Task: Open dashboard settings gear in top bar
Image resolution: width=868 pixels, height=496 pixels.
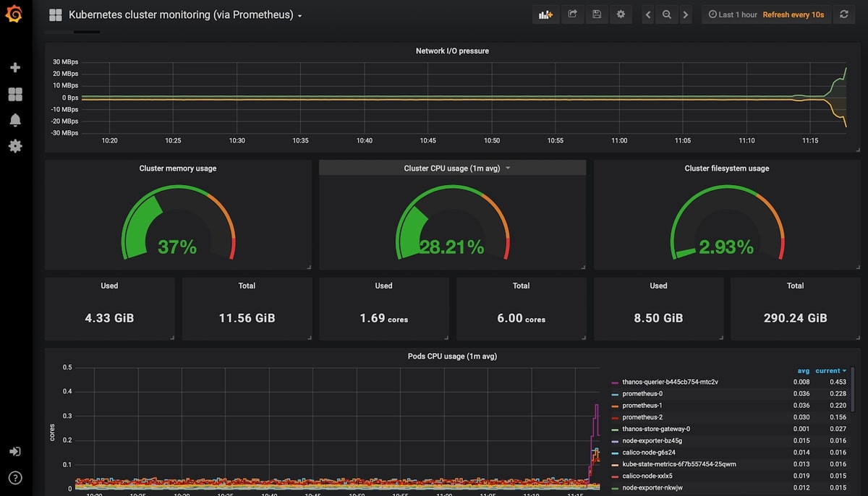Action: coord(621,14)
